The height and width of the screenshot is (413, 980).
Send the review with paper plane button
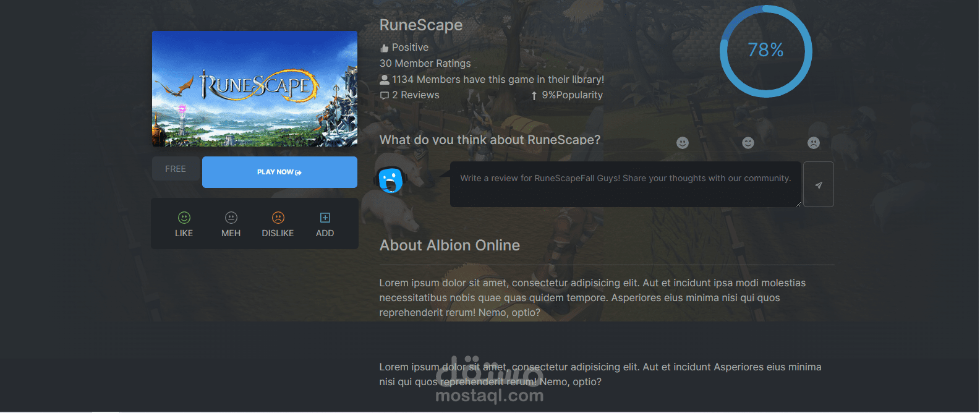click(818, 184)
